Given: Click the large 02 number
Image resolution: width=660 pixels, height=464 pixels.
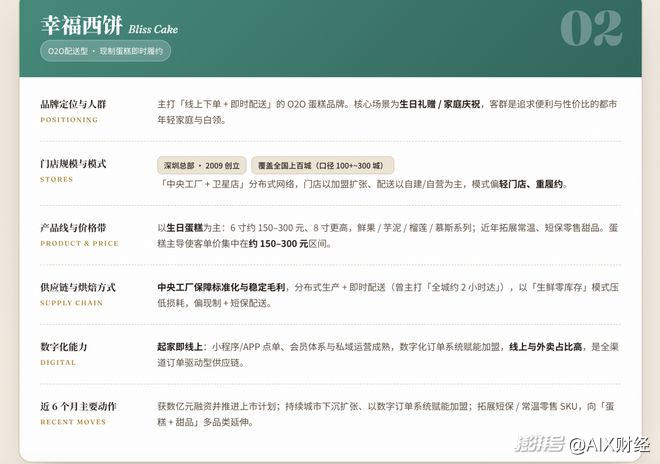Looking at the screenshot, I should pyautogui.click(x=591, y=28).
